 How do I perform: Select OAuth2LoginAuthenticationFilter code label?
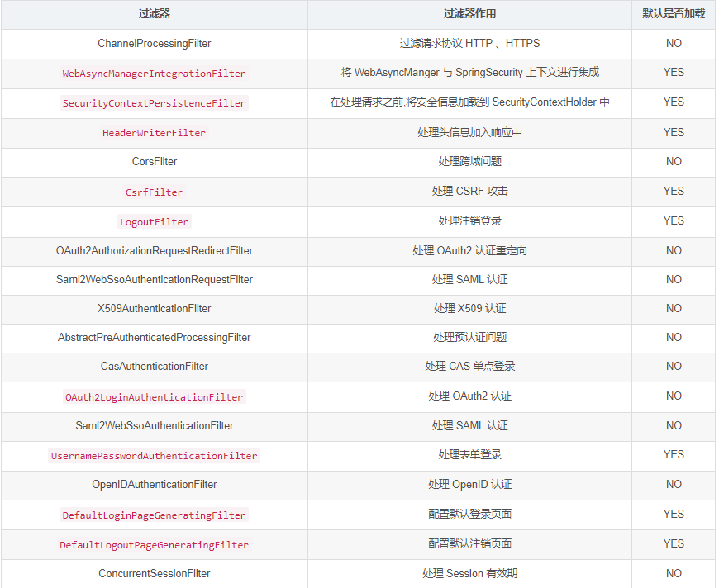pos(154,397)
